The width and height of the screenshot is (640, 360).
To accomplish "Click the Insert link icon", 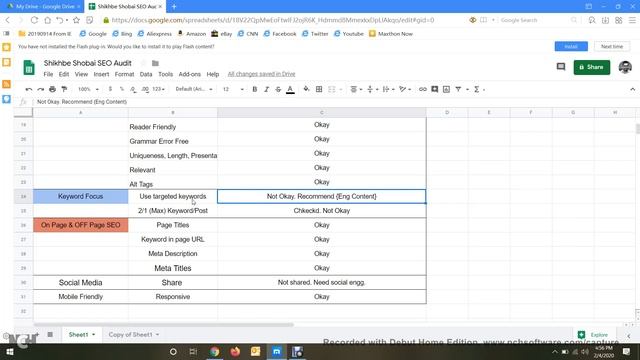I will coord(422,89).
